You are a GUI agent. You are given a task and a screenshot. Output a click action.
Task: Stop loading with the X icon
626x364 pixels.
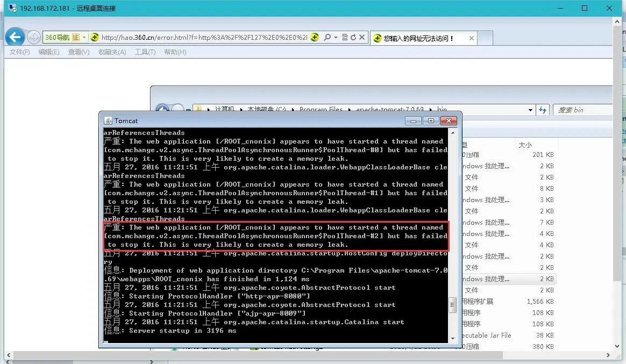362,37
